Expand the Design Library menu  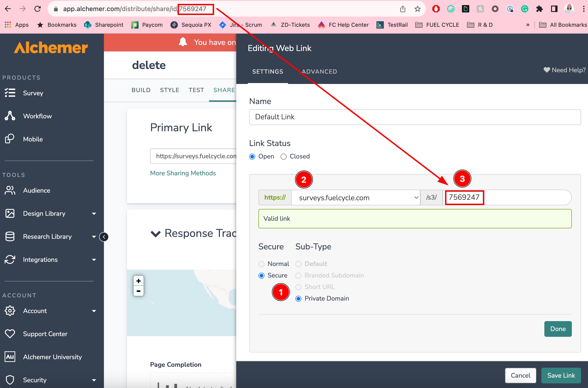(94, 214)
